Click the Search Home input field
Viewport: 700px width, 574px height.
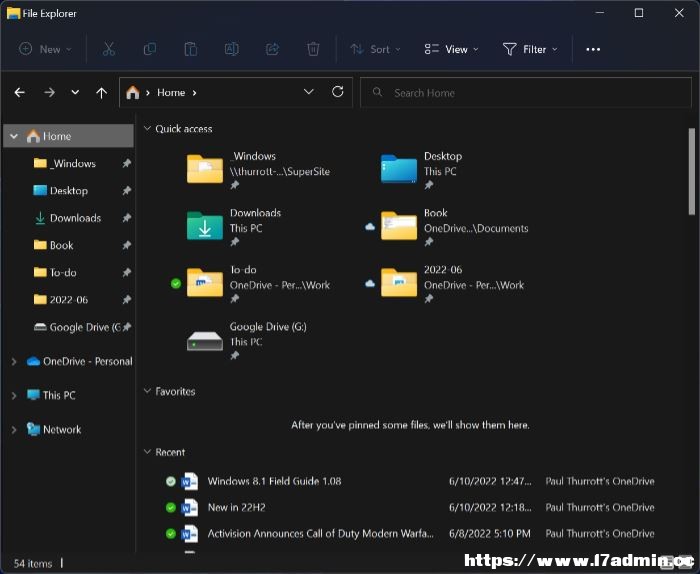526,92
